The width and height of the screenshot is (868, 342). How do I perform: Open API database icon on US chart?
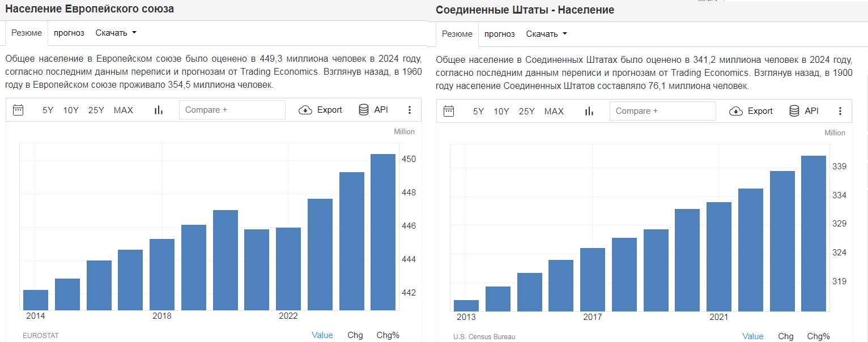[x=795, y=111]
